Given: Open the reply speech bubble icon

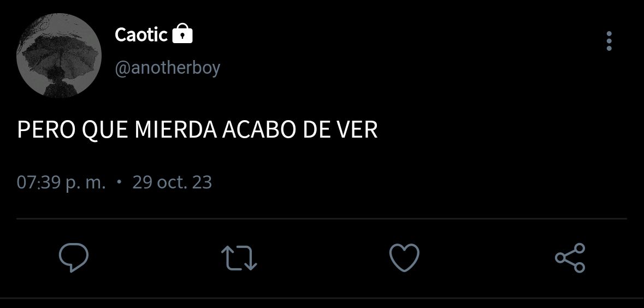Looking at the screenshot, I should (74, 258).
